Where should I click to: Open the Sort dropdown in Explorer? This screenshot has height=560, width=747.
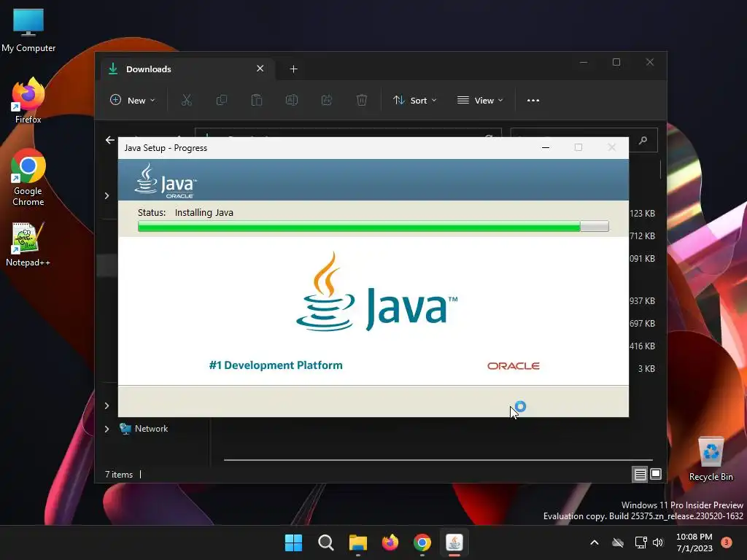tap(414, 100)
